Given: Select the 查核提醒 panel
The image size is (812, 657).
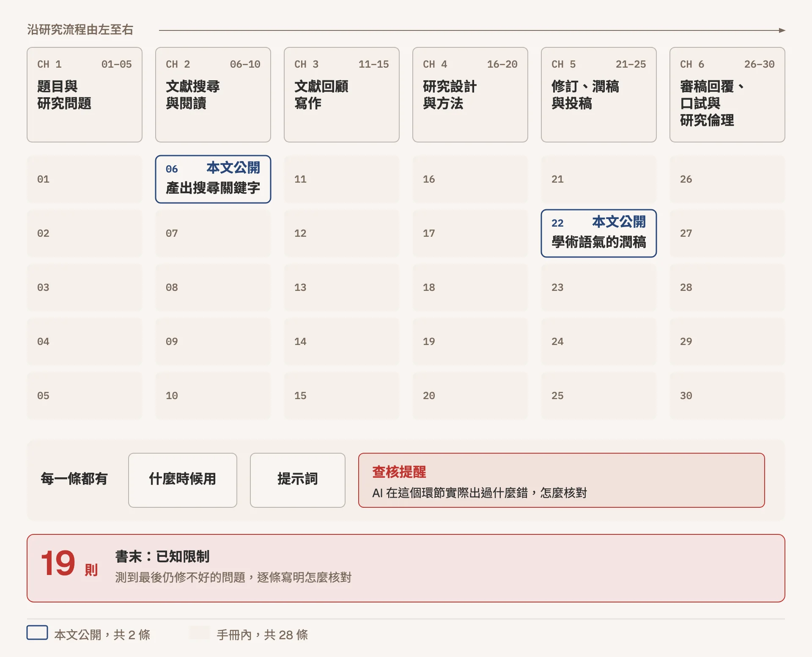Looking at the screenshot, I should pos(562,480).
